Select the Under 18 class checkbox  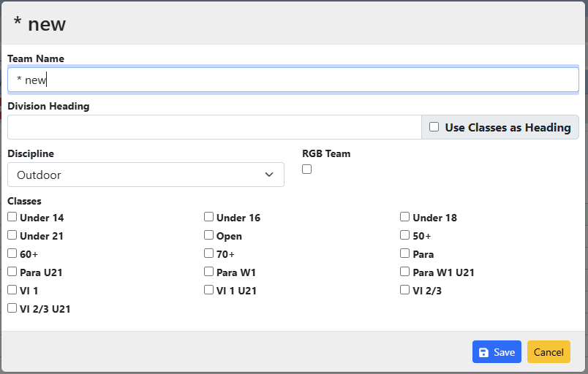point(405,217)
